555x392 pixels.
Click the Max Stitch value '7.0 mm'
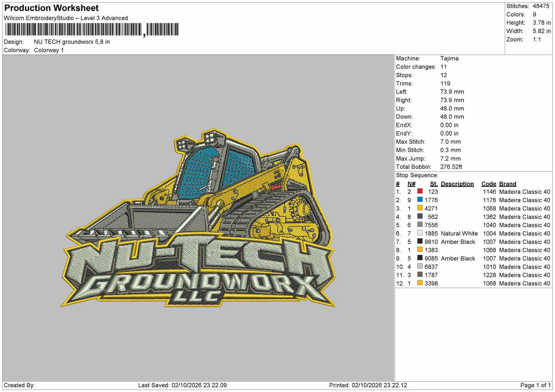pyautogui.click(x=451, y=141)
